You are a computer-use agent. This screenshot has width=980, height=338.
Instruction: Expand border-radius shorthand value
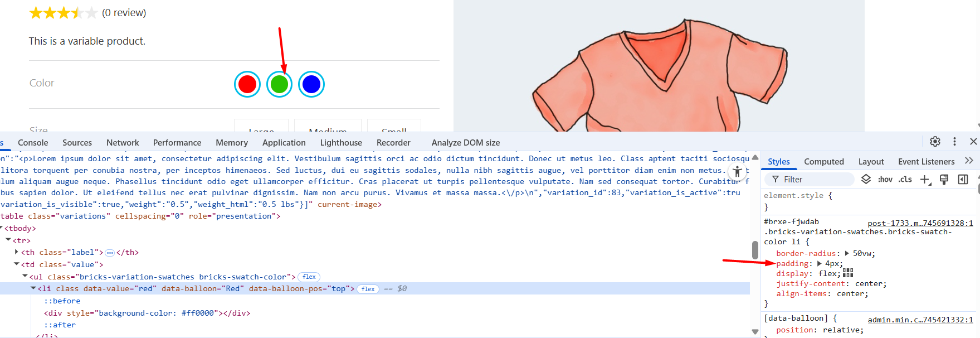(x=847, y=253)
